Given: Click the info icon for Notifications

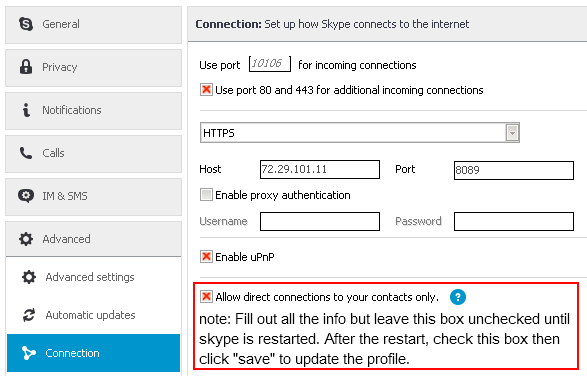Looking at the screenshot, I should (26, 110).
